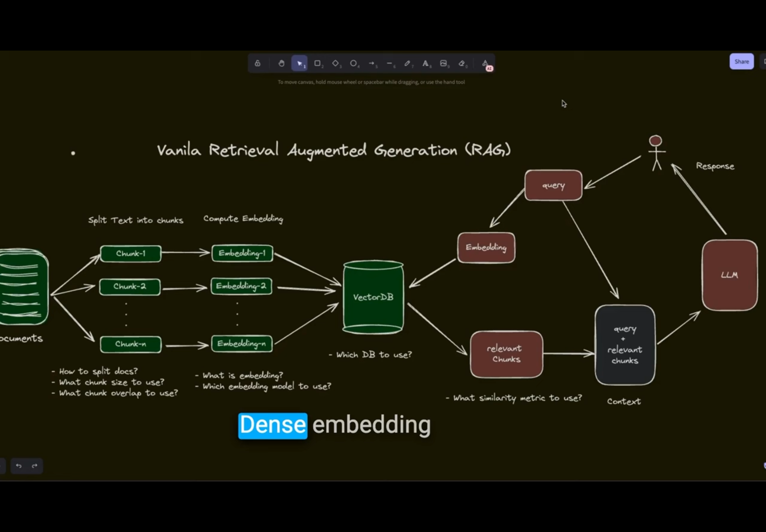Select the Hand panning tool
The height and width of the screenshot is (532, 766).
pyautogui.click(x=281, y=63)
